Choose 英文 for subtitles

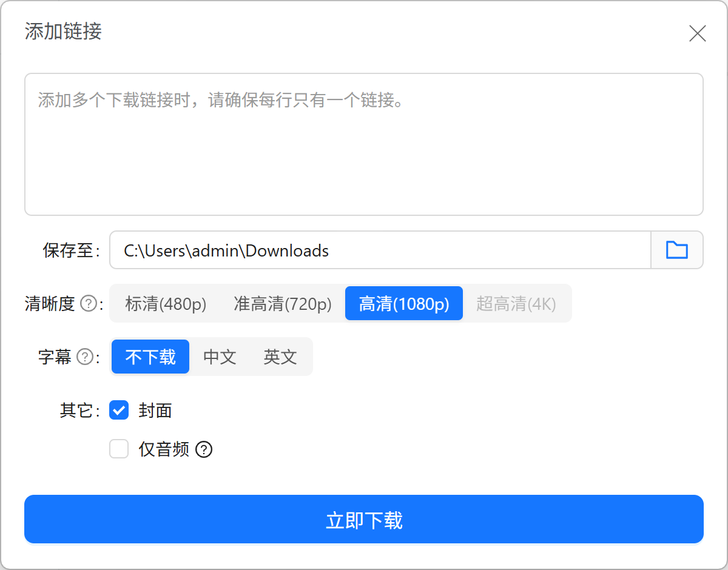click(x=279, y=357)
